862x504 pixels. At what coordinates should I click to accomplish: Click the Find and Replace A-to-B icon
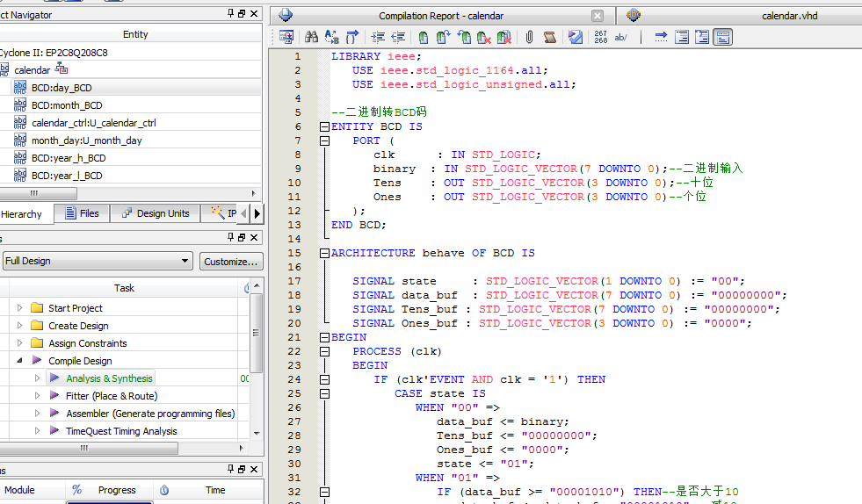pyautogui.click(x=332, y=38)
